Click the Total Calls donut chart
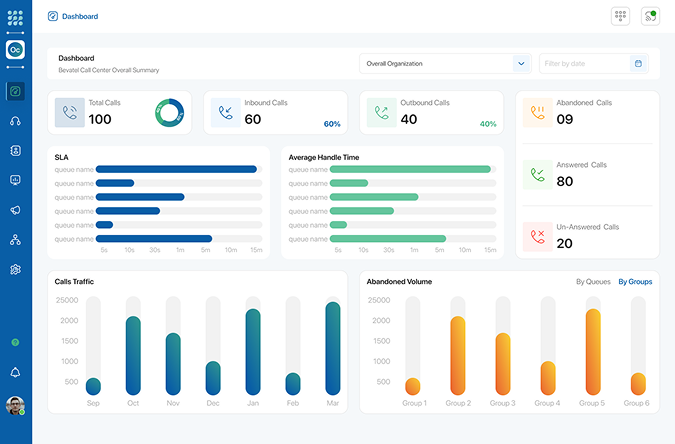 pos(169,113)
